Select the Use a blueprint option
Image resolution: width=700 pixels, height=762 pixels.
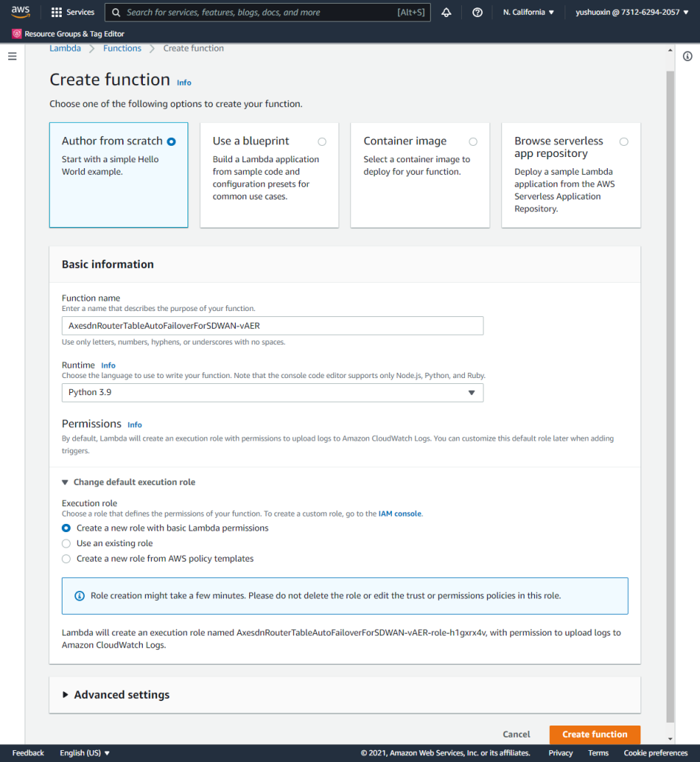coord(321,141)
